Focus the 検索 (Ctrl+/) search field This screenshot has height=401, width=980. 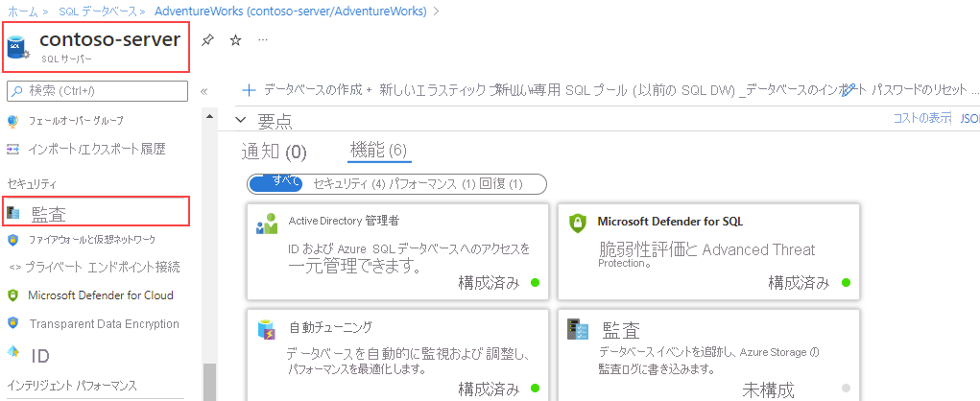pos(97,91)
